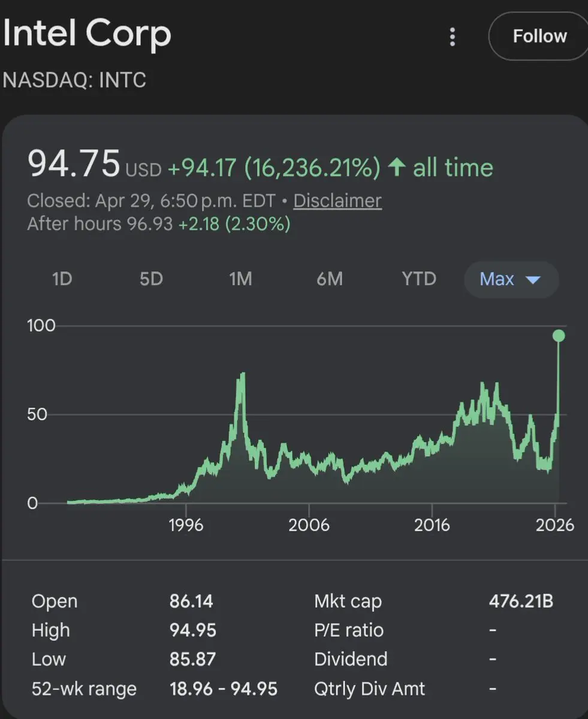
Task: Click the Mkt cap value 476.21B
Action: pyautogui.click(x=521, y=602)
